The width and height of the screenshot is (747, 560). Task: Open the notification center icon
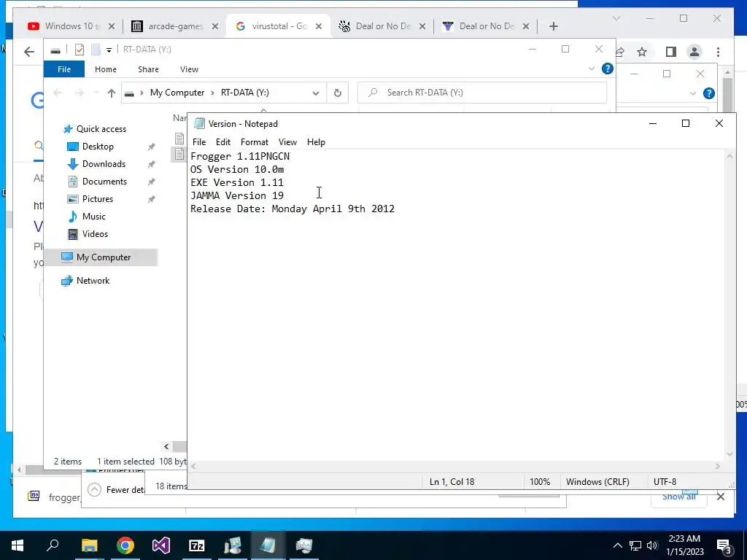pyautogui.click(x=724, y=546)
